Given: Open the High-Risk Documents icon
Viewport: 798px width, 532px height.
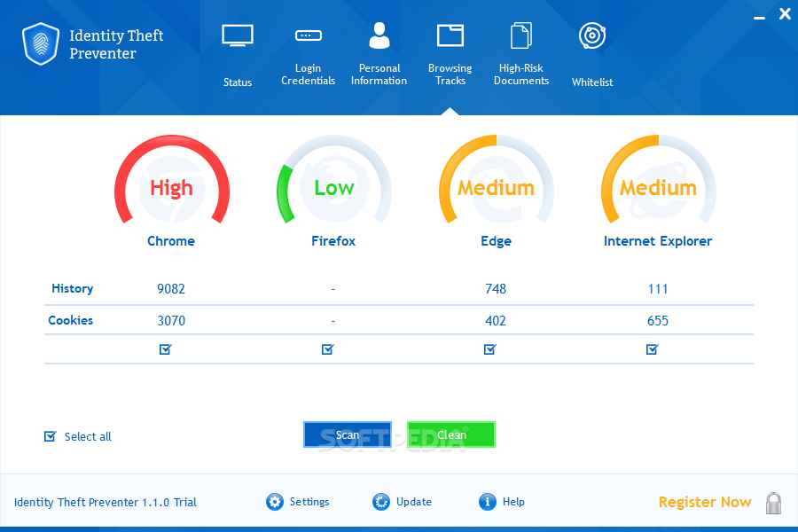Looking at the screenshot, I should pyautogui.click(x=521, y=35).
